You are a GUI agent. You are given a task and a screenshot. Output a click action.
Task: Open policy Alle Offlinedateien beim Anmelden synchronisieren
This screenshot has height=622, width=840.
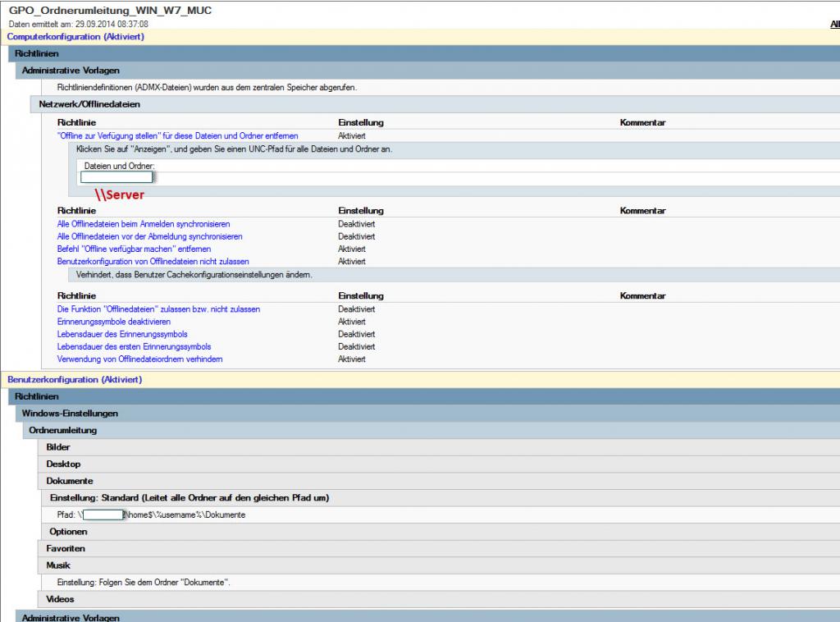point(144,224)
